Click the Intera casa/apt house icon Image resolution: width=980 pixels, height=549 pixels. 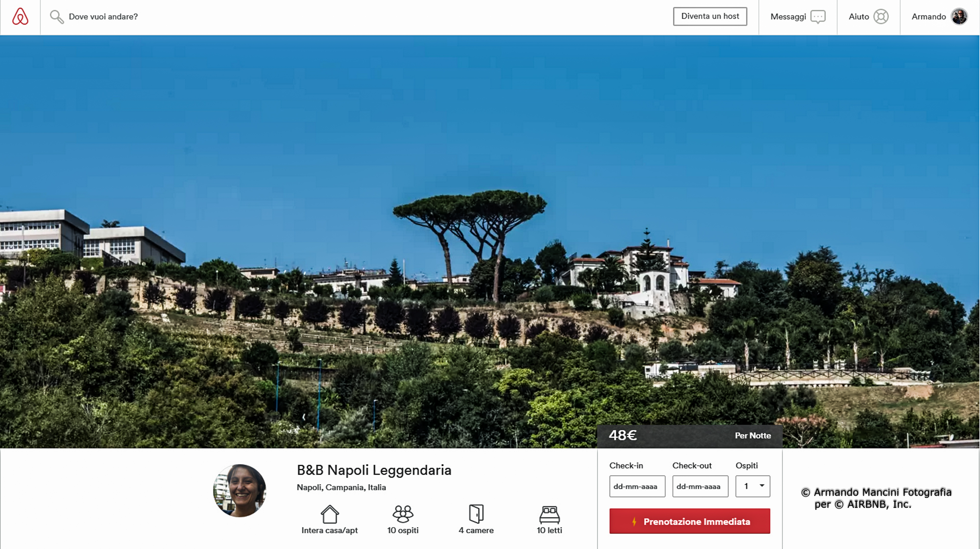point(330,514)
